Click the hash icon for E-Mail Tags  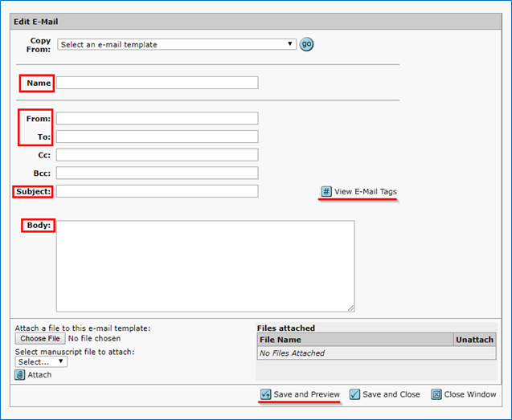pos(326,191)
